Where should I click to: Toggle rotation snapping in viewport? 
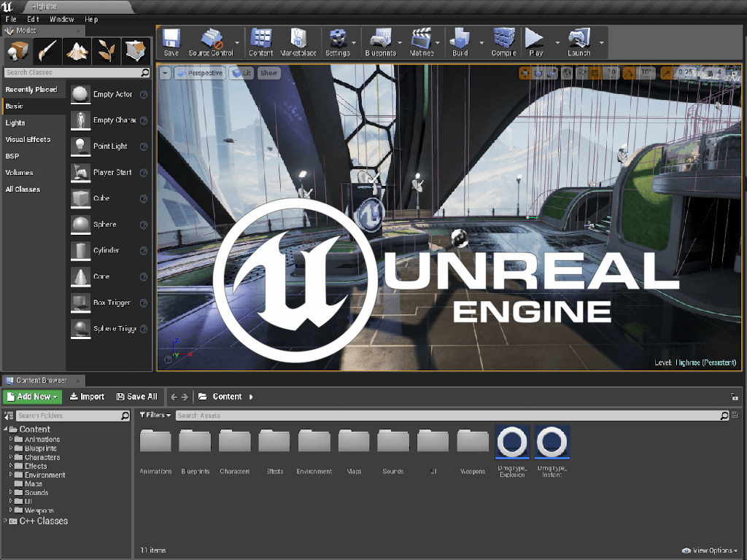tap(627, 73)
